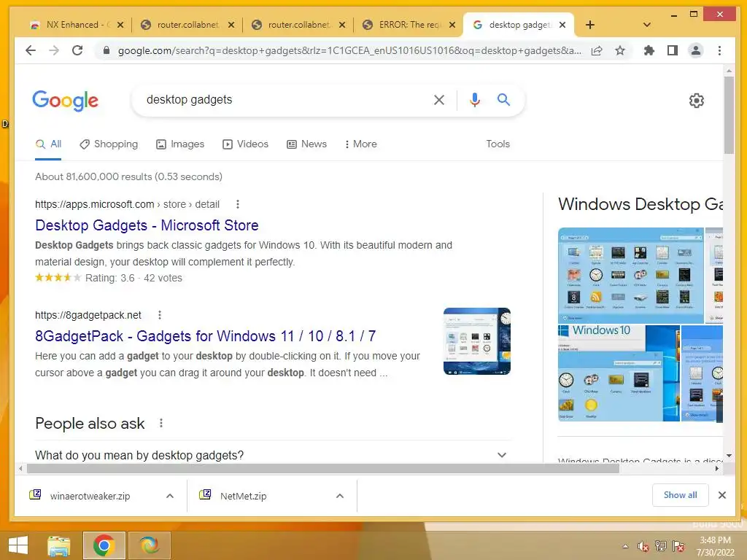Click muted volume tray icon

643,546
